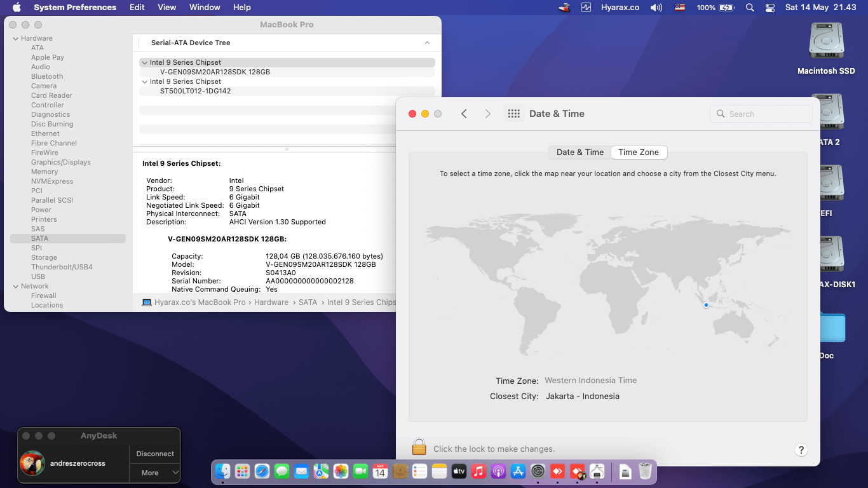Open System Information chip icon in Dock
868x488 pixels.
(x=597, y=471)
